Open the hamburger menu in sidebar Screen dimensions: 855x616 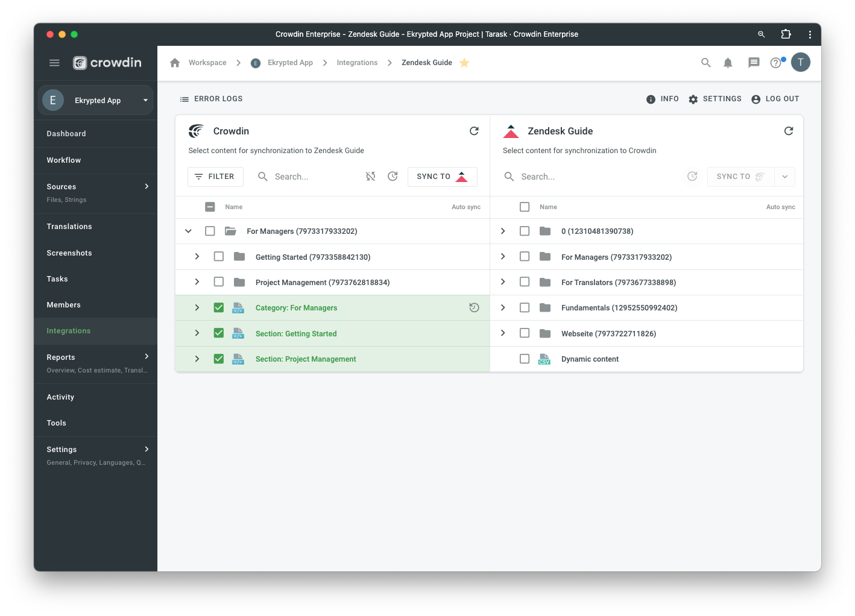(x=54, y=63)
